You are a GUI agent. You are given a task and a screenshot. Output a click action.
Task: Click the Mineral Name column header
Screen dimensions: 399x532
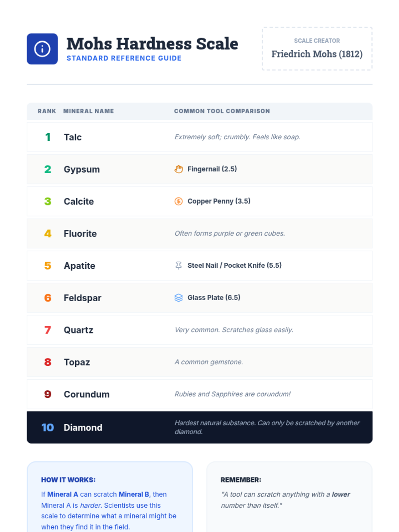(x=88, y=111)
